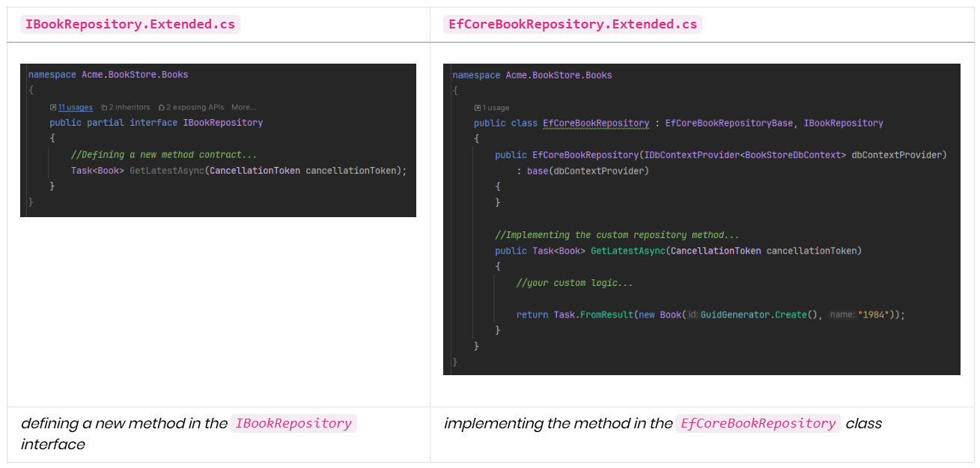Click the "public partial interface IBookRepository" line
The image size is (980, 468).
pyautogui.click(x=156, y=122)
